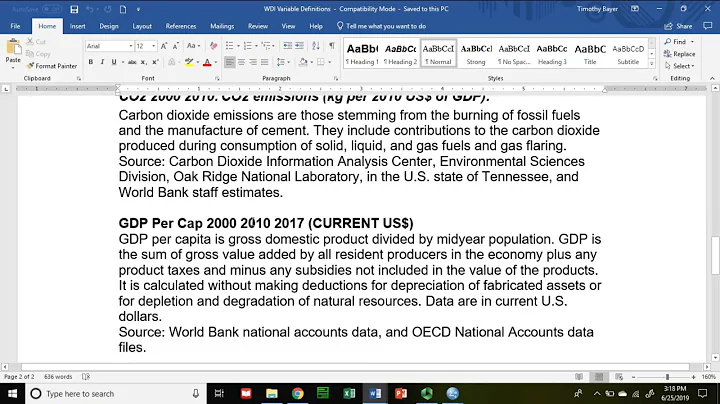Toggle underline formatting
Viewport: 720px width, 404px height.
point(113,62)
